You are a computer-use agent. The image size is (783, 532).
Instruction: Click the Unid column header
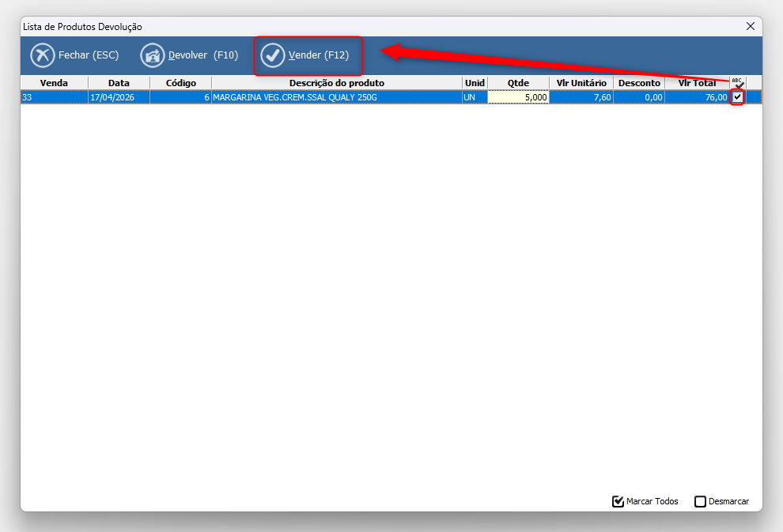(475, 83)
